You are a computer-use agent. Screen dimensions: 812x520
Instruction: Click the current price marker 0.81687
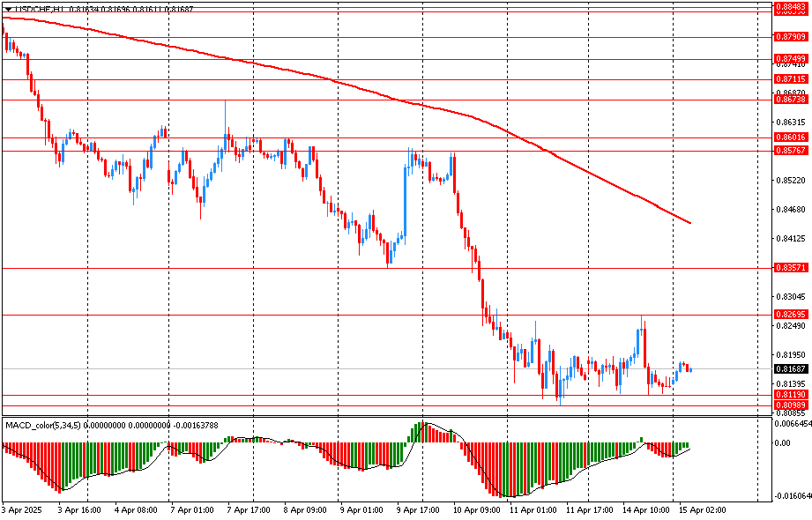(790, 369)
